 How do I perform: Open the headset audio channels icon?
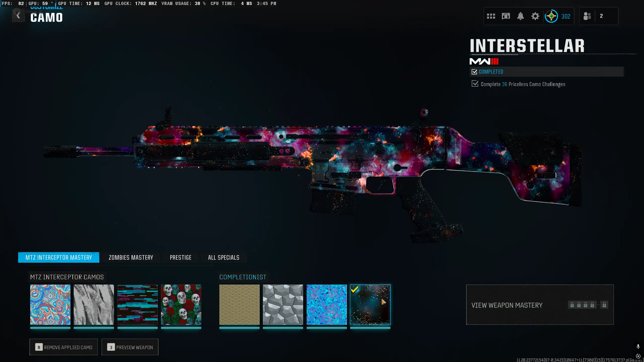pos(506,16)
